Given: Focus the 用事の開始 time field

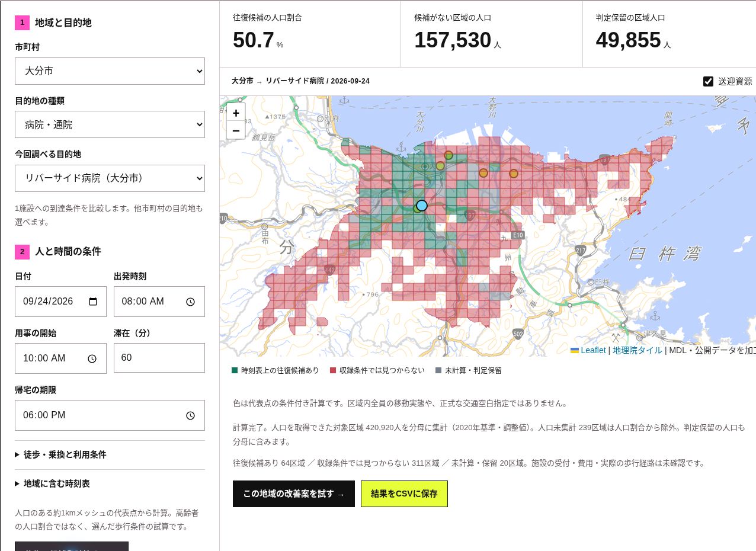Looking at the screenshot, I should click(x=60, y=358).
